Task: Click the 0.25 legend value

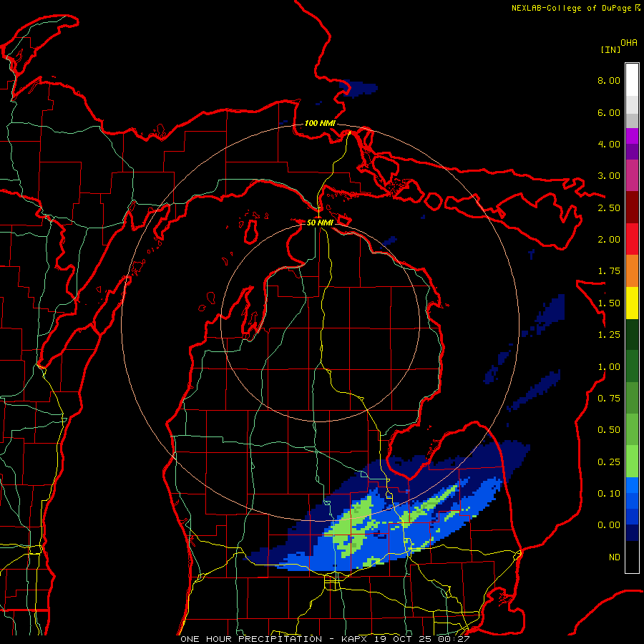Action: [x=609, y=462]
